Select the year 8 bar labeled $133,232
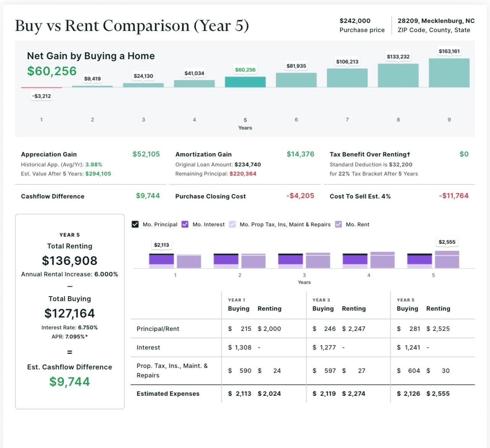This screenshot has width=490, height=448. pos(398,76)
